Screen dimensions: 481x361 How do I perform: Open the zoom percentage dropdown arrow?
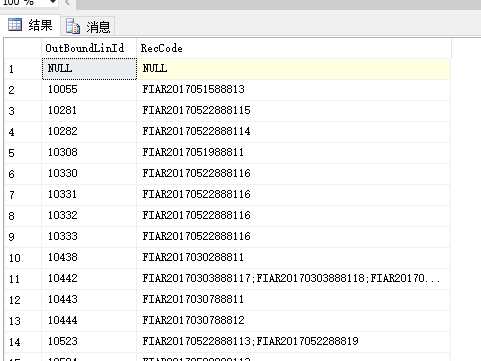click(52, 2)
